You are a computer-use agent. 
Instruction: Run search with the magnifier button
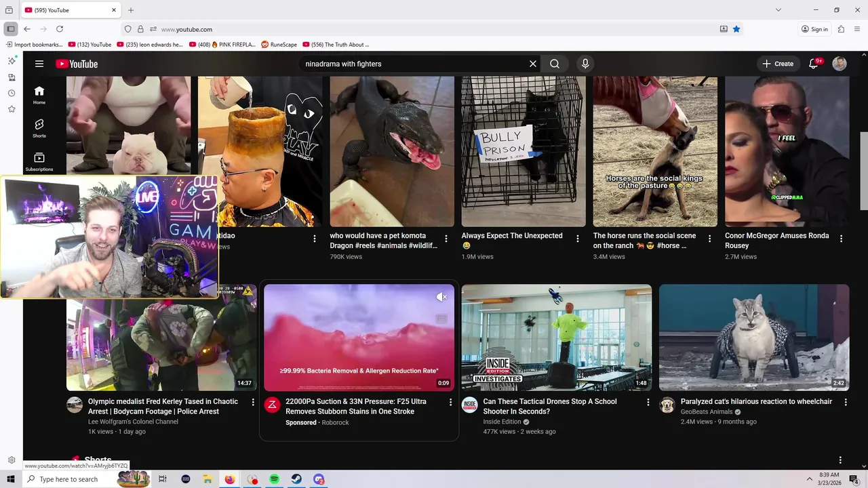click(x=555, y=64)
